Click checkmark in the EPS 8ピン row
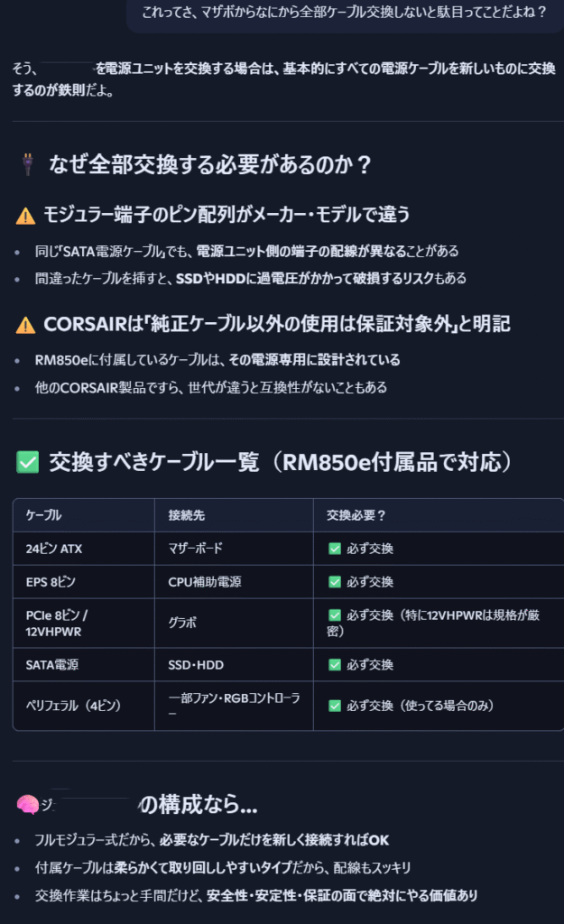The image size is (564, 924). tap(335, 582)
